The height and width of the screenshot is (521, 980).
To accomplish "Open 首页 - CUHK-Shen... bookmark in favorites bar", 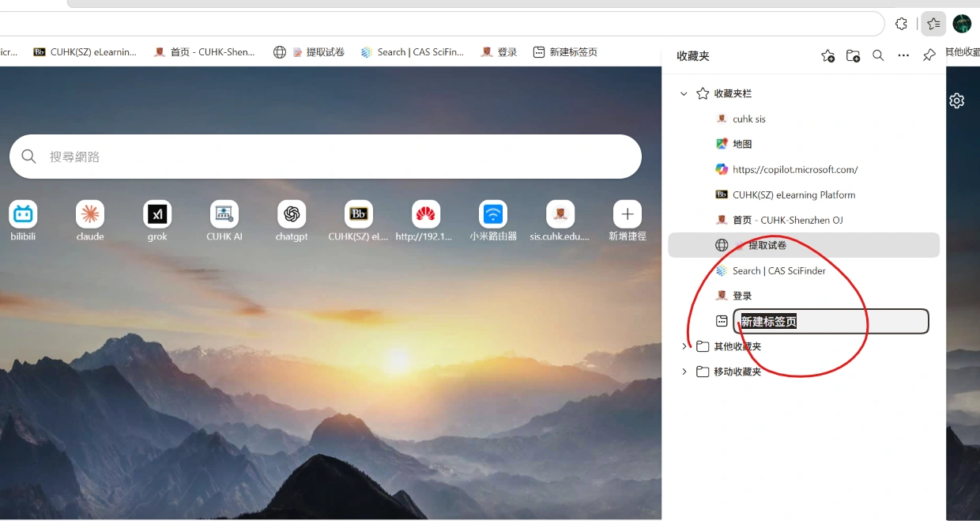I will [205, 52].
